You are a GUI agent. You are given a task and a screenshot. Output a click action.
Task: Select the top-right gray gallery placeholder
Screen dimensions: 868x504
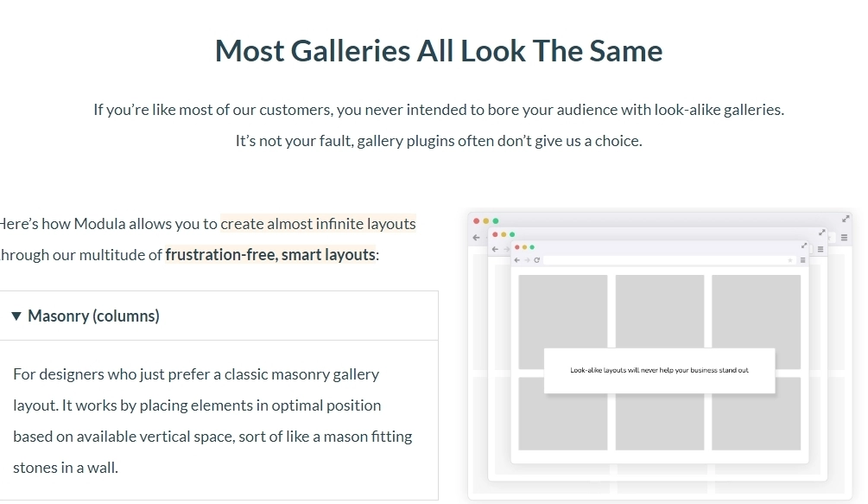tap(756, 311)
